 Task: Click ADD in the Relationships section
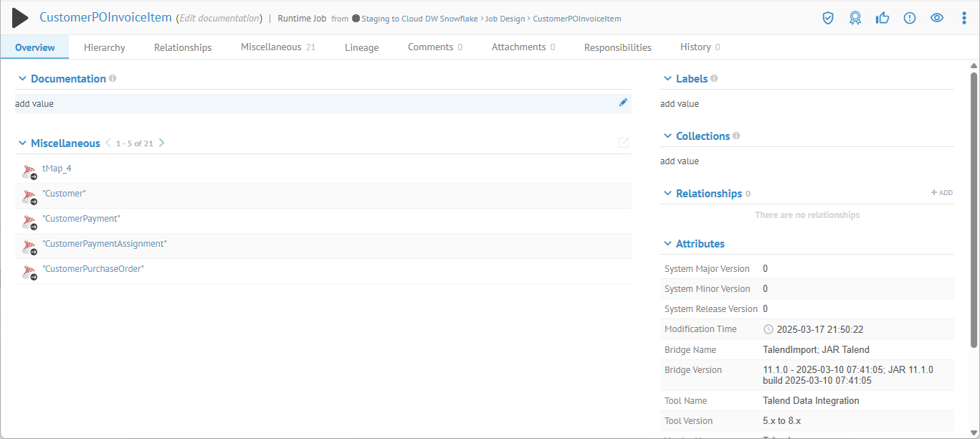[x=942, y=193]
